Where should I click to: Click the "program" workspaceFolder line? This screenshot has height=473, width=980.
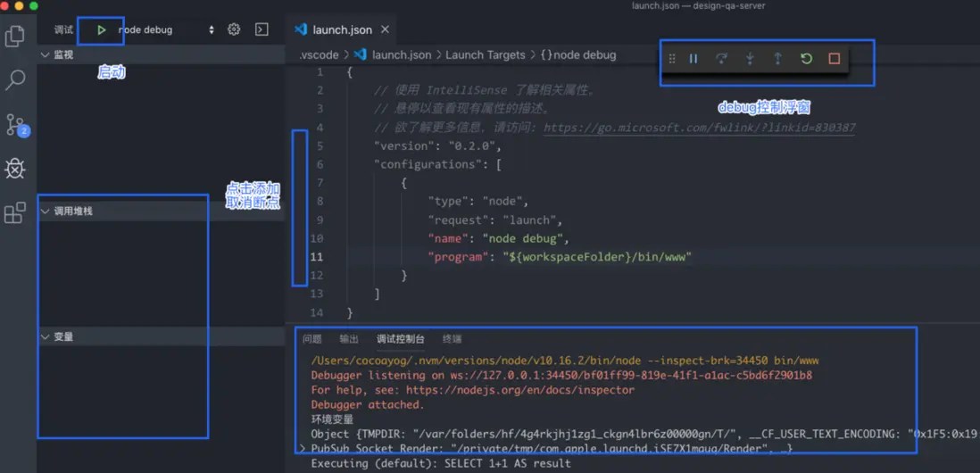(560, 257)
